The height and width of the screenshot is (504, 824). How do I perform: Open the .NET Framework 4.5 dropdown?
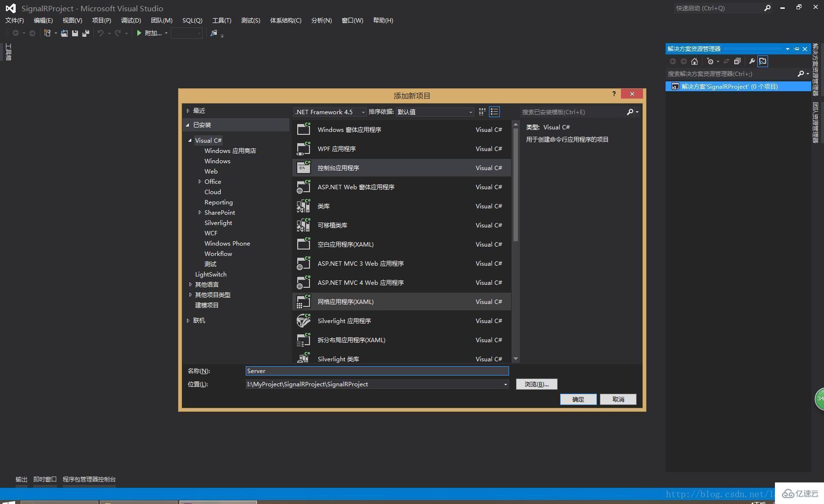330,112
